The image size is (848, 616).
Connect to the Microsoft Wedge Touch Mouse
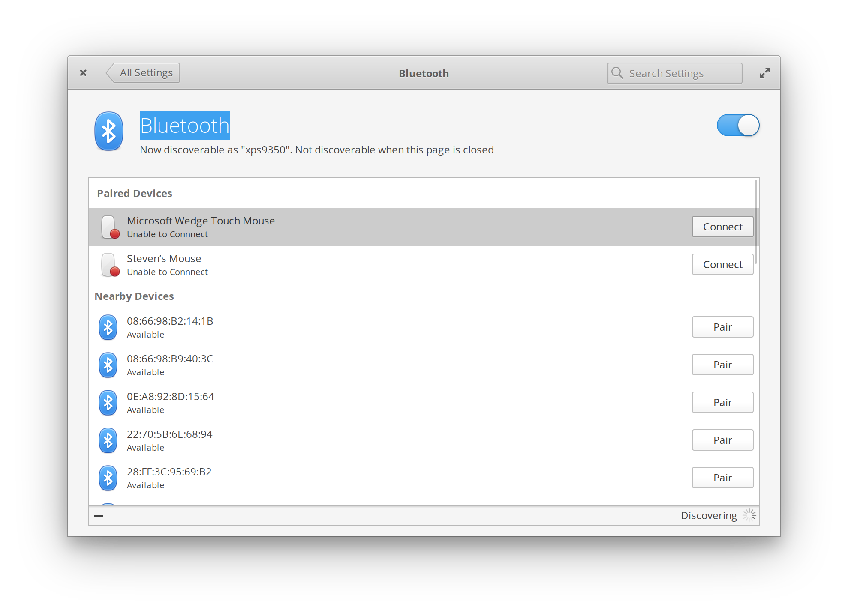pyautogui.click(x=722, y=227)
